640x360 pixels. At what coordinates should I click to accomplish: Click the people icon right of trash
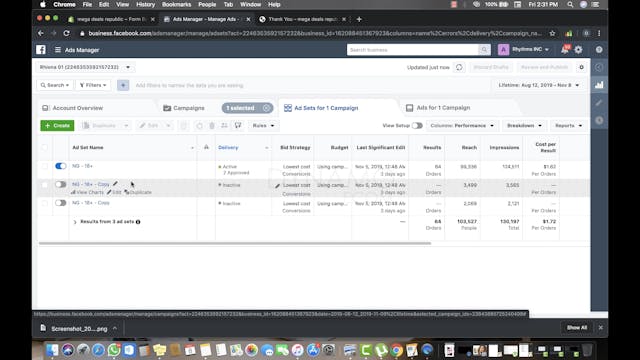pos(224,126)
